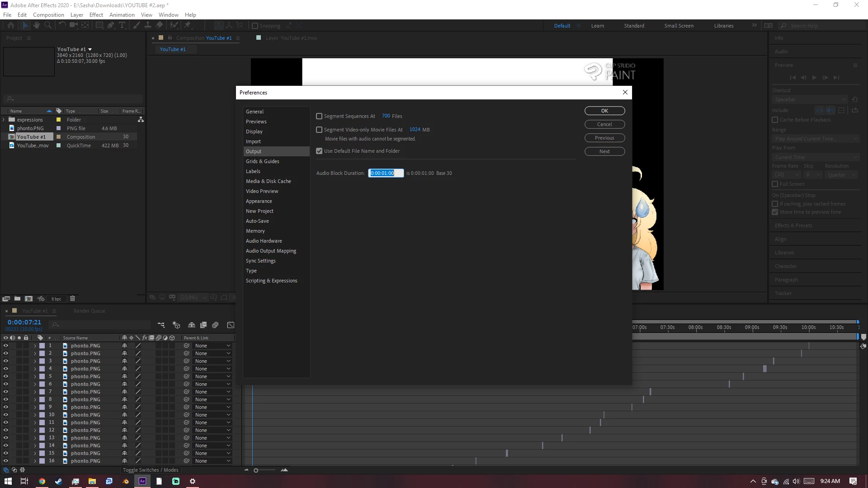Hide layer 1 phonto.PNG with eye toggle
The height and width of the screenshot is (488, 868).
tap(6, 346)
